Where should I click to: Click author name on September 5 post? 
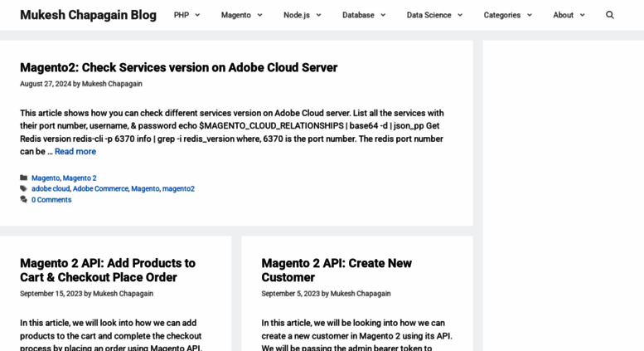361,294
